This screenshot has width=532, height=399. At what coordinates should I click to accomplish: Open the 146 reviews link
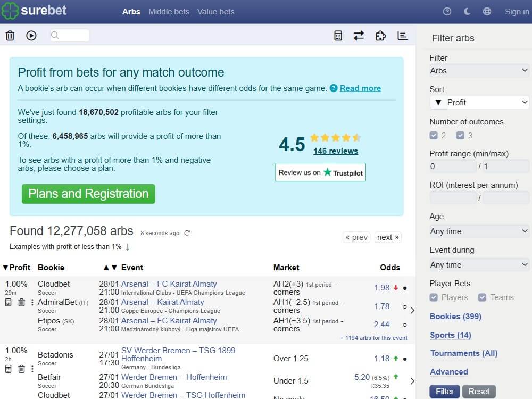pos(335,151)
